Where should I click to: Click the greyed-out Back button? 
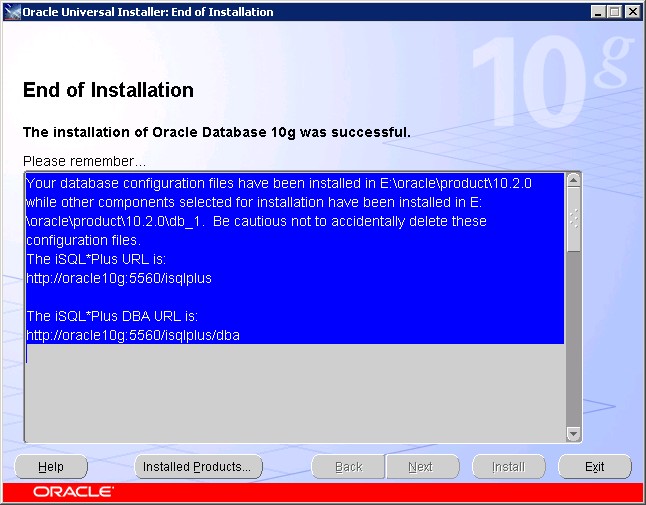pos(349,467)
